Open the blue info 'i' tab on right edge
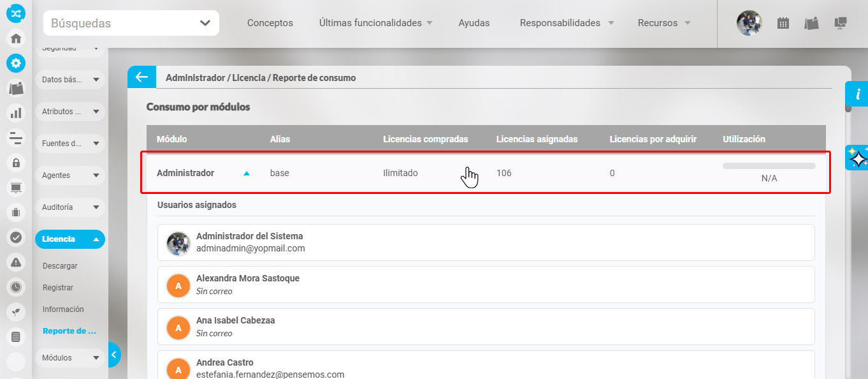Screen dimensions: 868x379 (859, 94)
